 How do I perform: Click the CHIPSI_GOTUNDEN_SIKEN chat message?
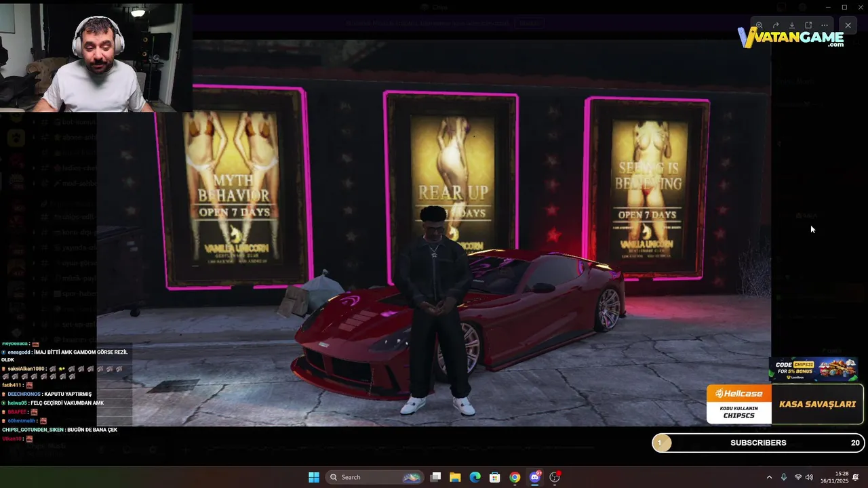(x=60, y=430)
